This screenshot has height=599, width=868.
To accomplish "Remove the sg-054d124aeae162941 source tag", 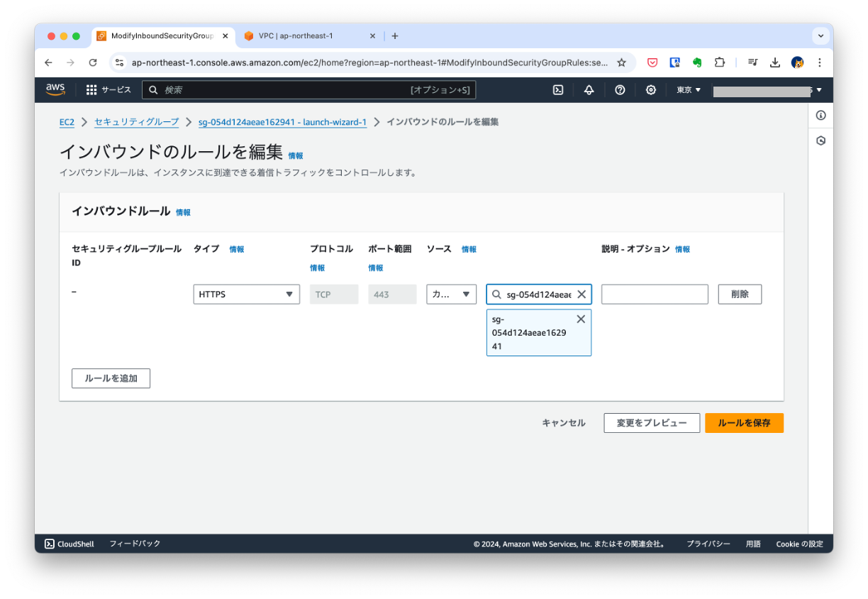I will click(x=581, y=319).
